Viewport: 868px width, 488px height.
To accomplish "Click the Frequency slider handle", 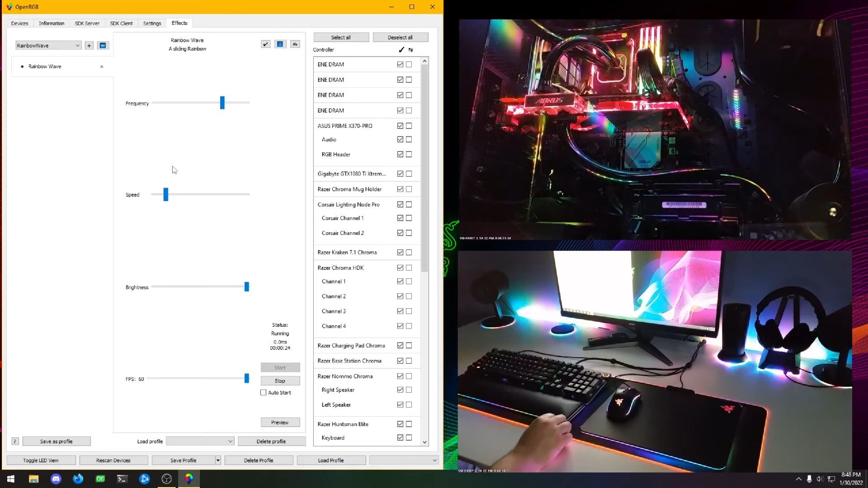I will [222, 103].
